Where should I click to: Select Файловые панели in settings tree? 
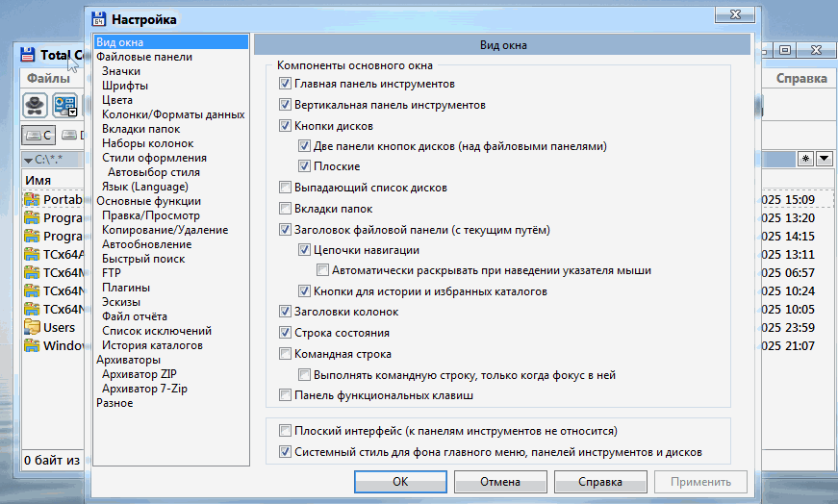point(144,57)
